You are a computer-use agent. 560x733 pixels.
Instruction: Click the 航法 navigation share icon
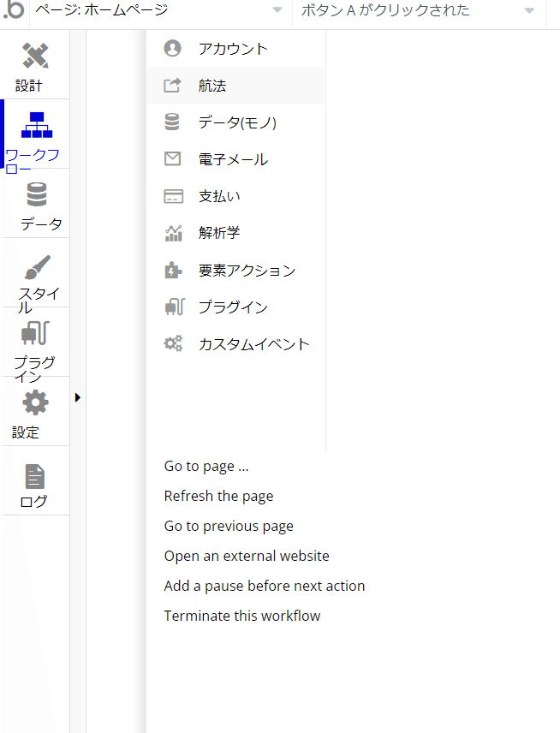[172, 85]
